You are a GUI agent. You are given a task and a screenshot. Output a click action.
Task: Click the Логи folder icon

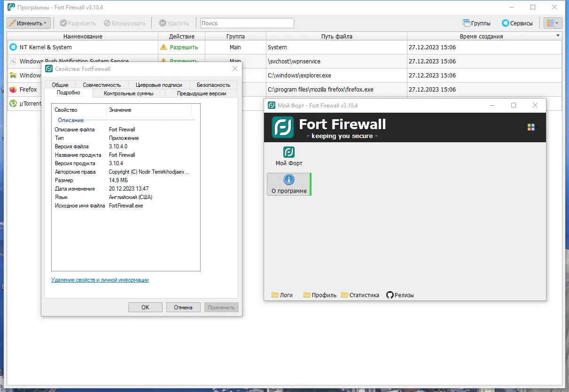[275, 295]
